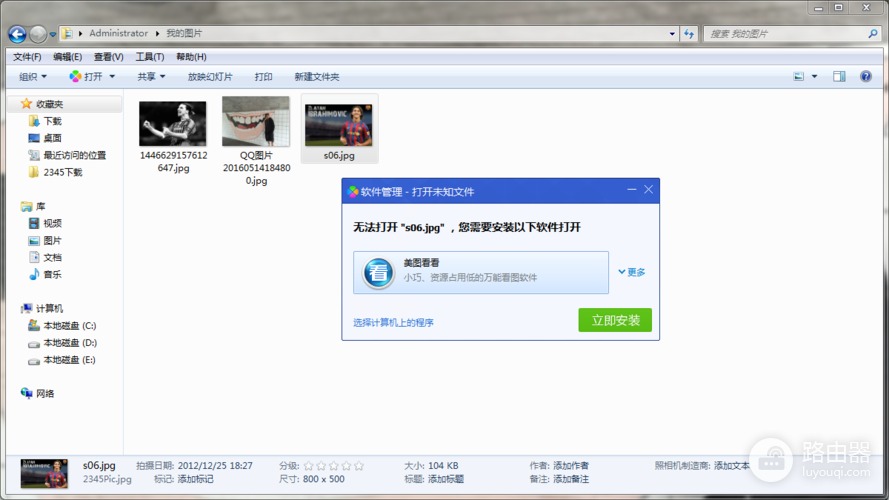This screenshot has height=500, width=889.
Task: Select 收藏夹 in the navigation pane
Action: [x=49, y=104]
